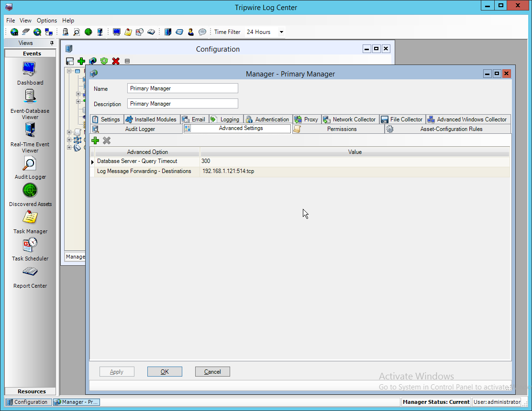The height and width of the screenshot is (411, 532).
Task: Click the user figure toolbar icon
Action: 191,32
